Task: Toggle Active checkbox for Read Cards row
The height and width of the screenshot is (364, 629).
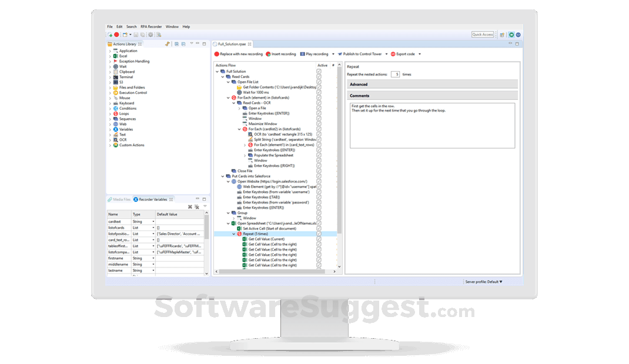Action: (x=319, y=76)
